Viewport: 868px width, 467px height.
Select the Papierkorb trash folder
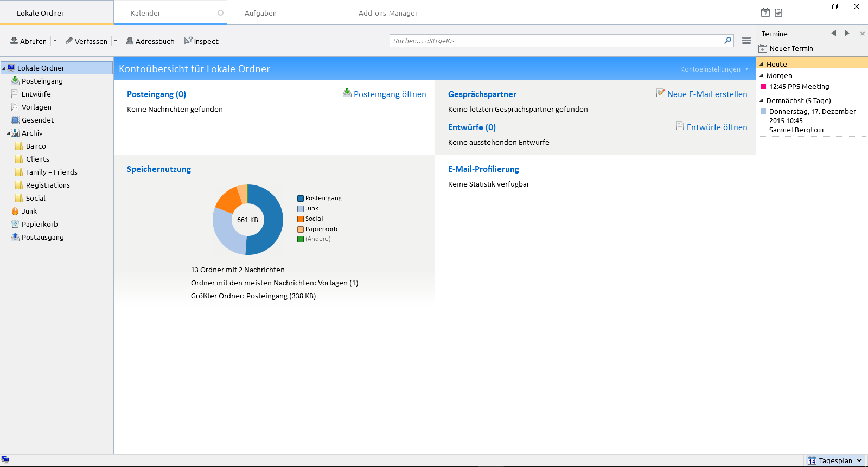tap(40, 225)
